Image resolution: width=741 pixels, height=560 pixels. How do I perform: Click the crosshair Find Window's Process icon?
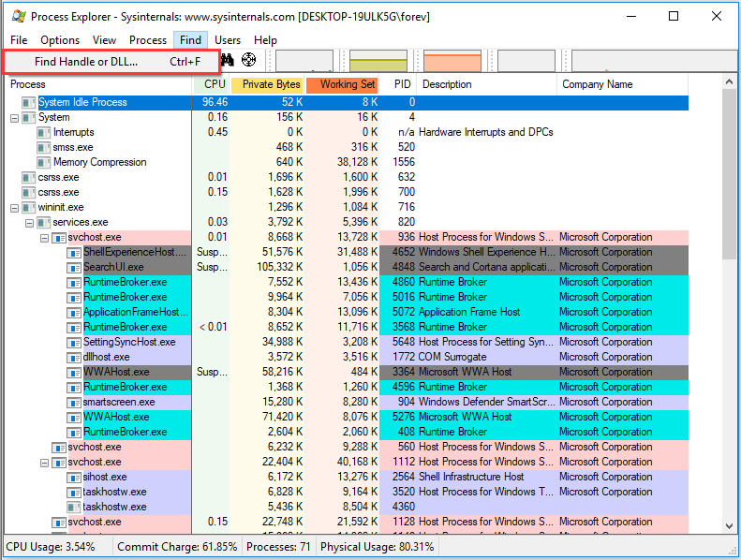pos(249,61)
